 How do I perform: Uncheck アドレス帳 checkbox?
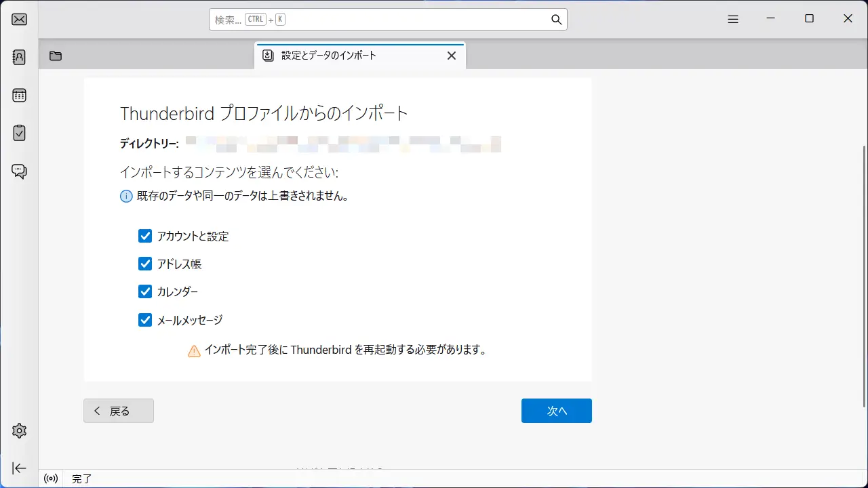[x=145, y=264]
